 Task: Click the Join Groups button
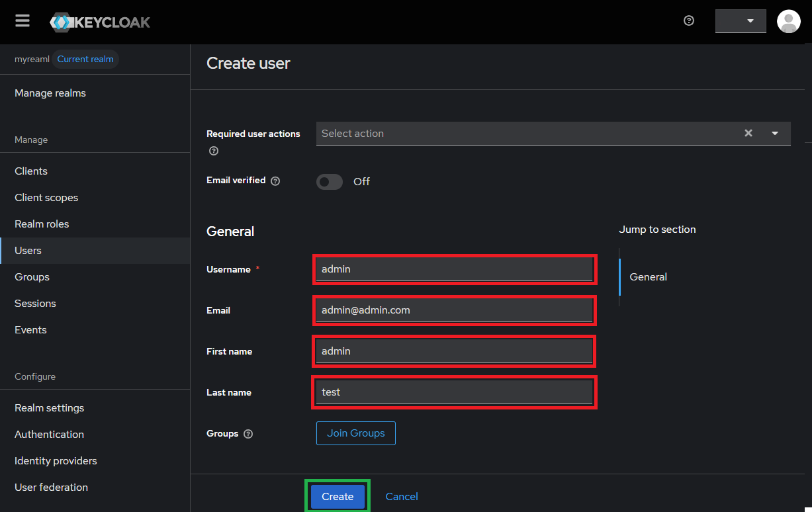(x=355, y=433)
